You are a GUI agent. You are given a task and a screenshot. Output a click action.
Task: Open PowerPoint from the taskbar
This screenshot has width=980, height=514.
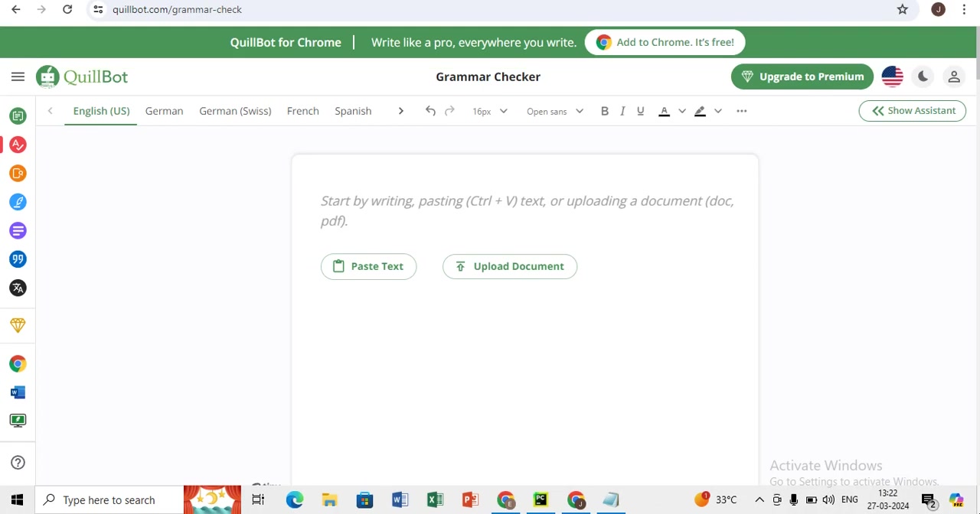pyautogui.click(x=470, y=500)
